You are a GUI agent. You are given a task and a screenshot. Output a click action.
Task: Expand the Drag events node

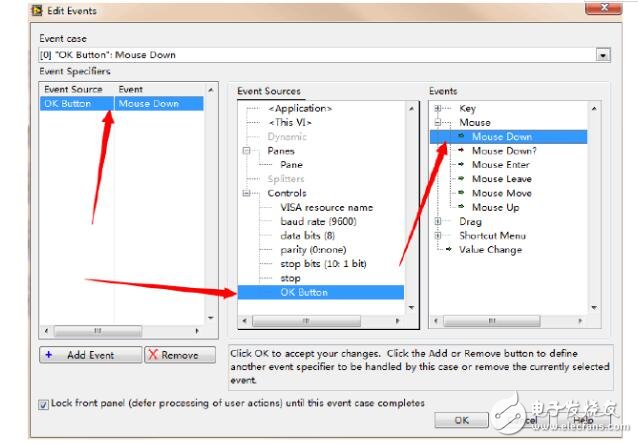(x=437, y=221)
